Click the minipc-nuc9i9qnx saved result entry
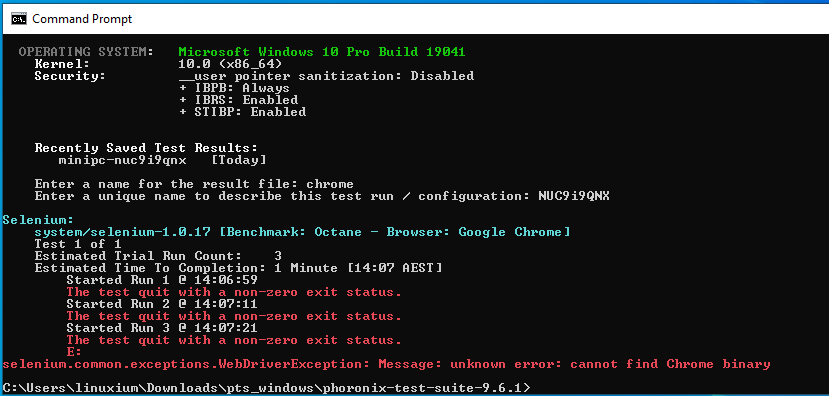Viewport: 829px width, 396px height. tap(122, 159)
